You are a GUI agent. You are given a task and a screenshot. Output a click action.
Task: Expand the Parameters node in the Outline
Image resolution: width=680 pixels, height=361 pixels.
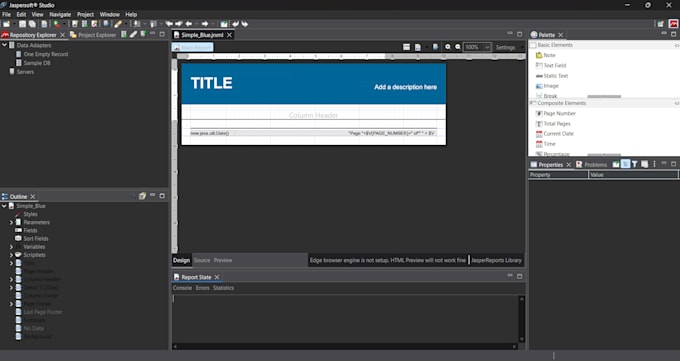(x=11, y=222)
